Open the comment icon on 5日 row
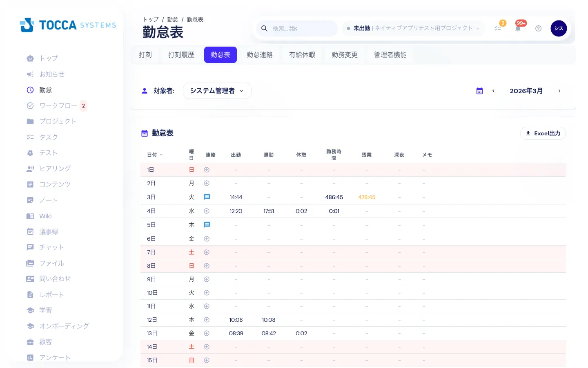 click(x=207, y=225)
